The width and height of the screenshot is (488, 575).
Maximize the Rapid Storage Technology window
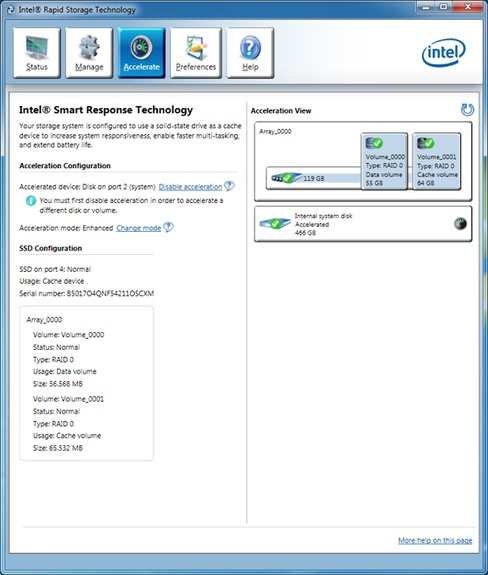click(x=443, y=7)
